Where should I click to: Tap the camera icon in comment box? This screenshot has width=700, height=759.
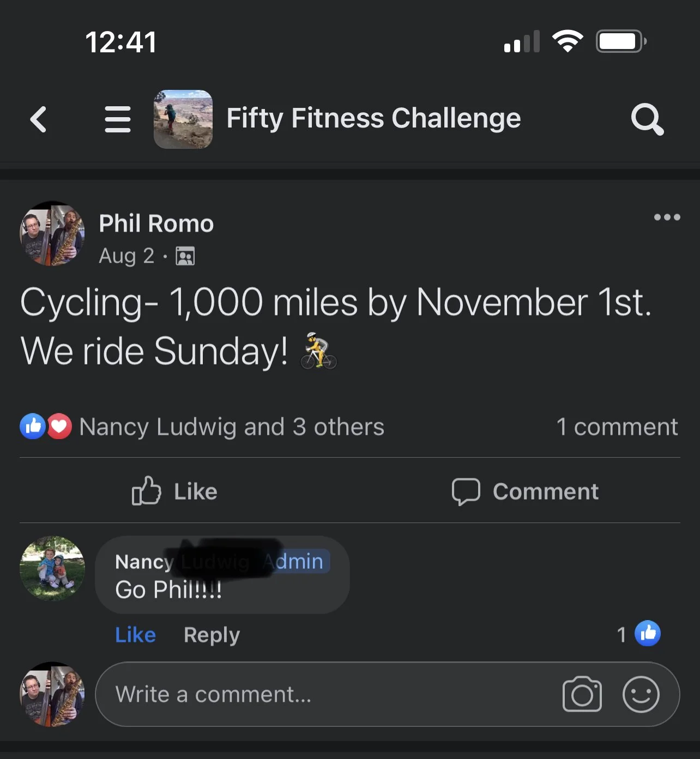[582, 694]
